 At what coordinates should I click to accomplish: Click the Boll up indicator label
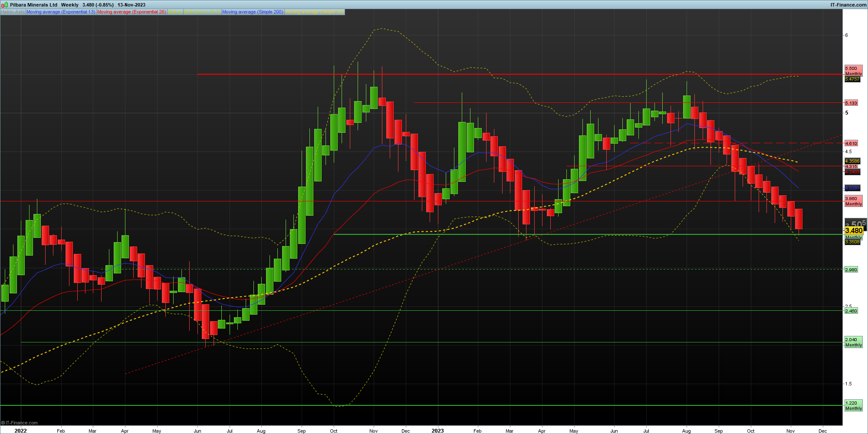(x=175, y=12)
